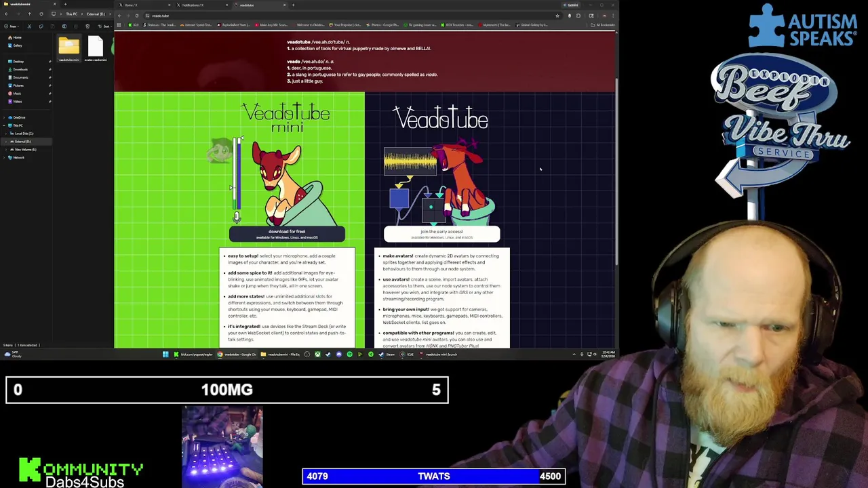Open the 'Make Any Mic Sound' bookmark
Image resolution: width=868 pixels, height=488 pixels.
(x=271, y=25)
